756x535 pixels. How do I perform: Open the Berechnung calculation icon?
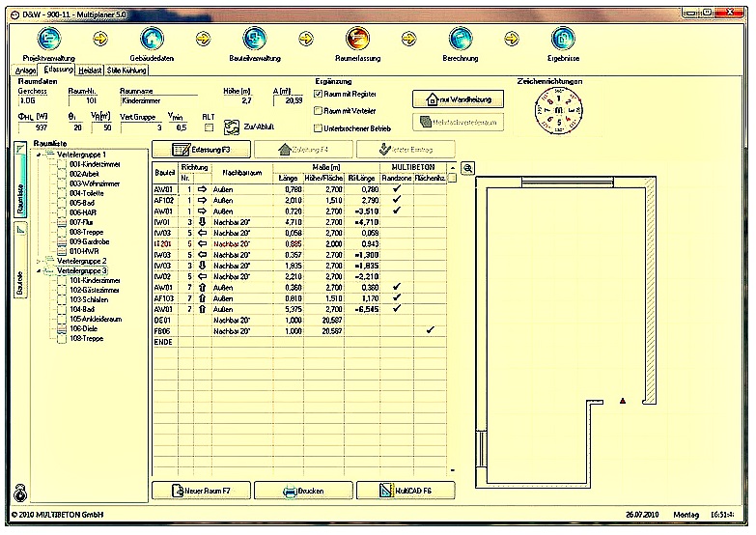462,39
